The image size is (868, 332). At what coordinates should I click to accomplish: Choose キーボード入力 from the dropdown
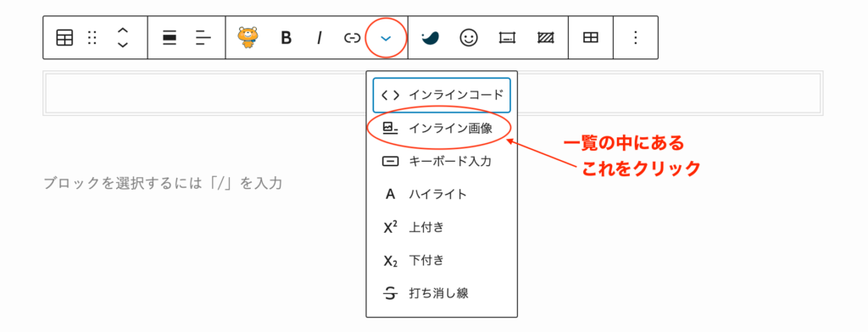pos(442,162)
